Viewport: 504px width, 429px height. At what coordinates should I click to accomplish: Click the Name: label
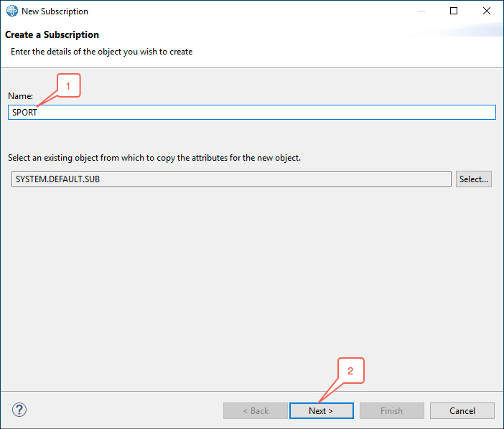click(x=20, y=96)
